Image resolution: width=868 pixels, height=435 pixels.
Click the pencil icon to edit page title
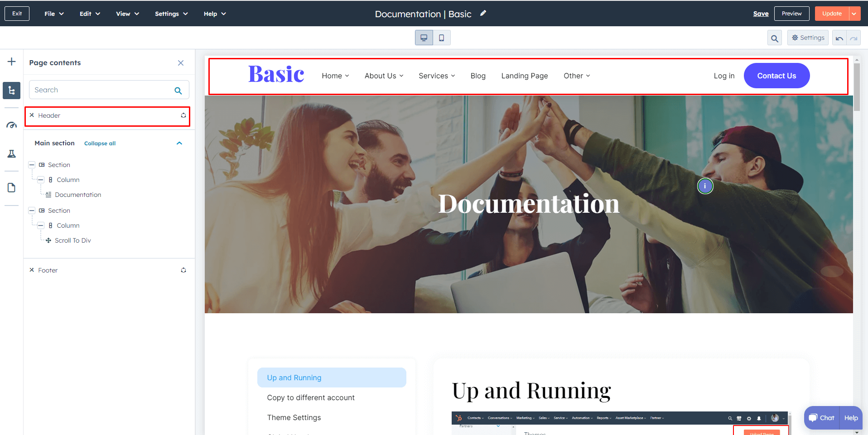[483, 14]
